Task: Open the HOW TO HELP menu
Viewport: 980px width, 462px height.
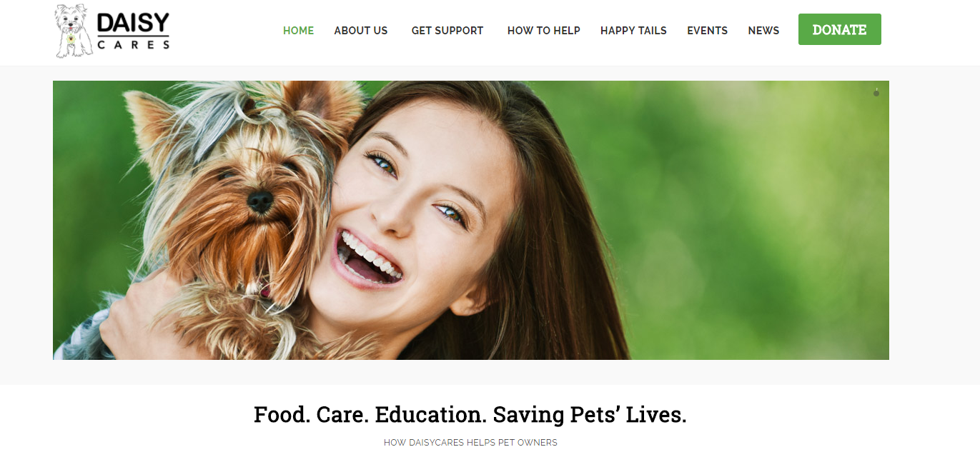Action: (544, 31)
